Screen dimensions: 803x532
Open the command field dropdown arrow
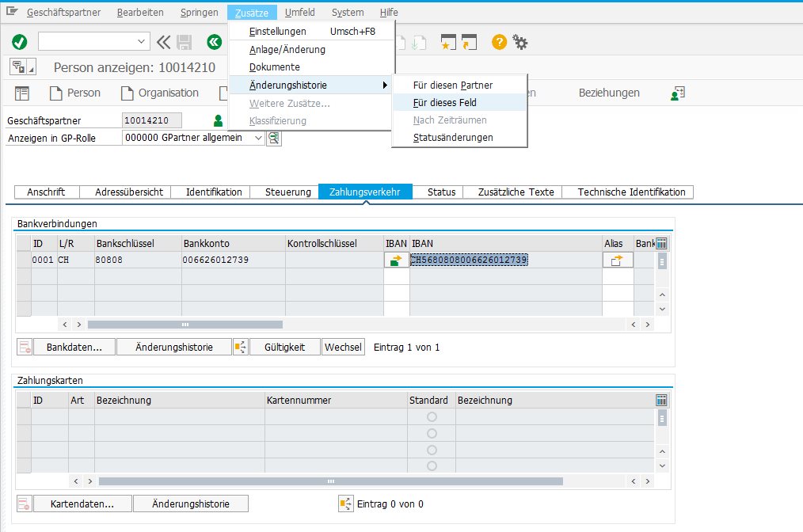142,42
